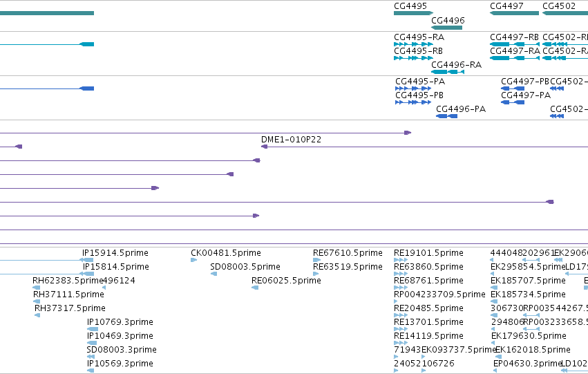Select the RE06025.5prime EST

[x=255, y=288]
